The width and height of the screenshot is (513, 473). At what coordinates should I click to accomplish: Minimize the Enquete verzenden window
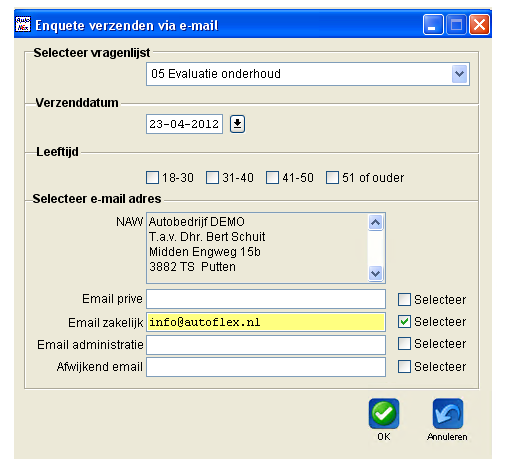433,25
